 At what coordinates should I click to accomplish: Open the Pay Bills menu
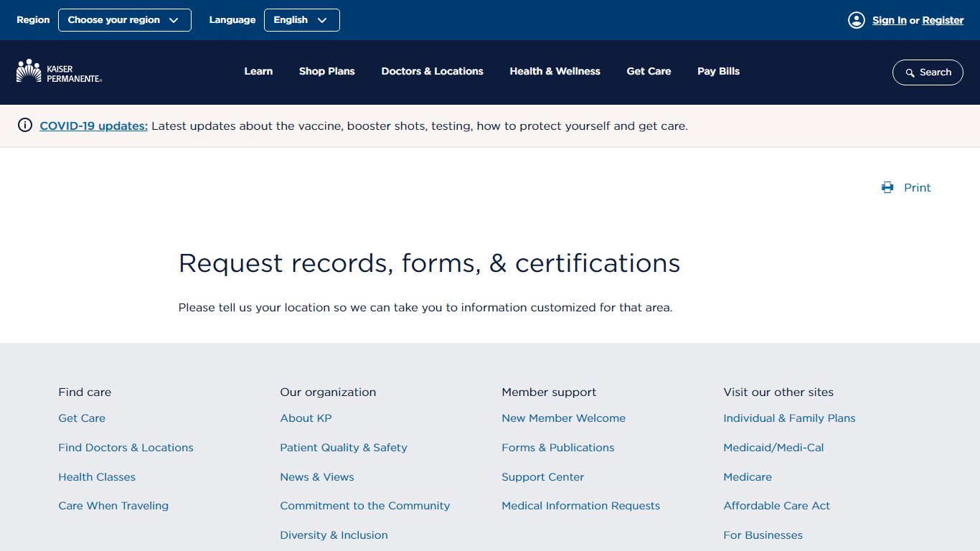pyautogui.click(x=719, y=71)
